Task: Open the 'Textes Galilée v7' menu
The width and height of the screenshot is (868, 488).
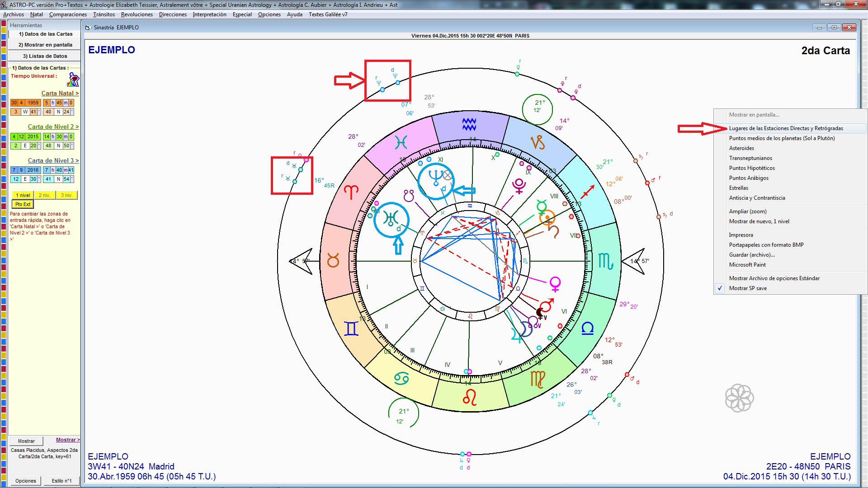Action: pyautogui.click(x=328, y=14)
